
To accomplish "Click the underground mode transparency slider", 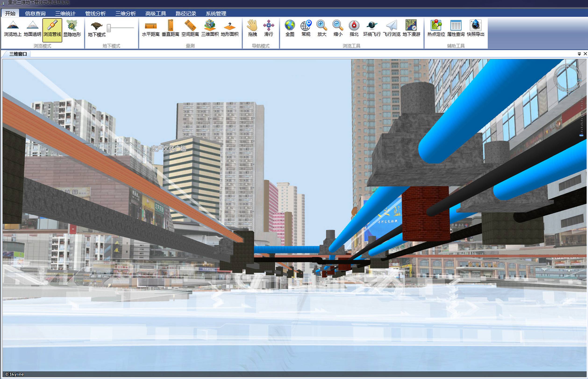I will tap(109, 28).
